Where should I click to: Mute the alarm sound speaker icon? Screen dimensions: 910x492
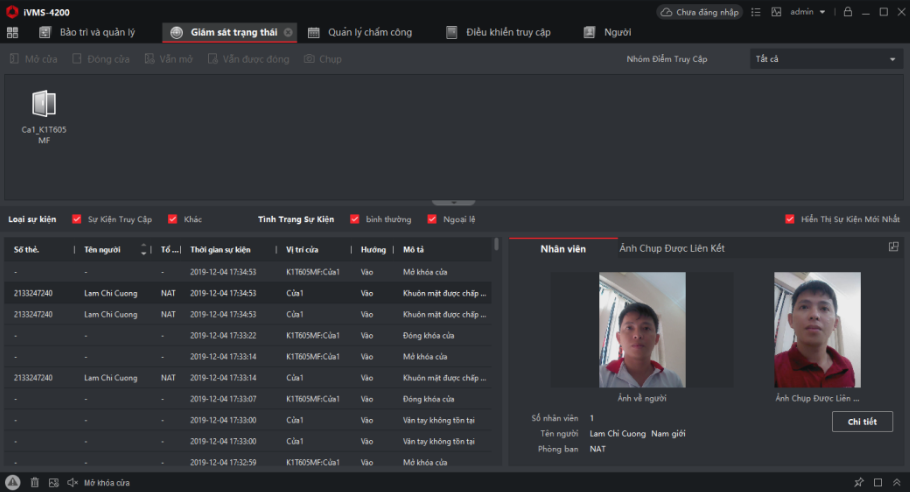tap(72, 482)
